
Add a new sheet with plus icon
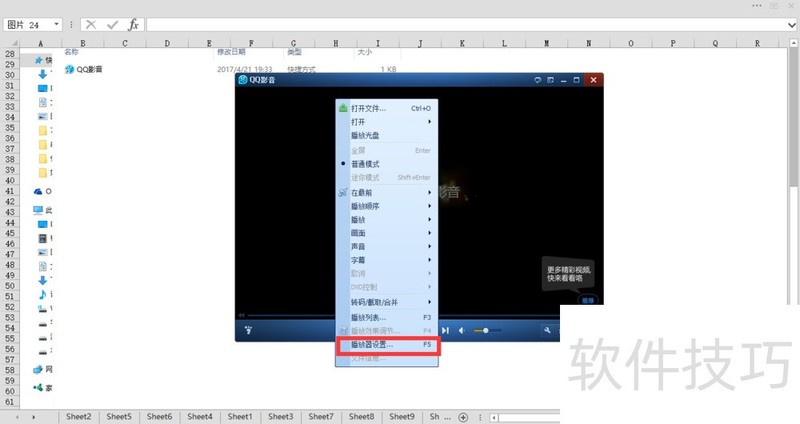click(463, 416)
